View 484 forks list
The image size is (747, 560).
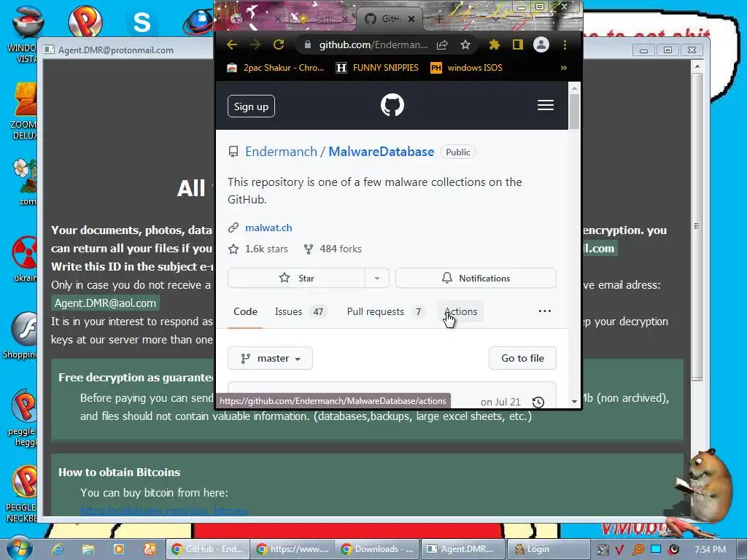[x=333, y=249]
